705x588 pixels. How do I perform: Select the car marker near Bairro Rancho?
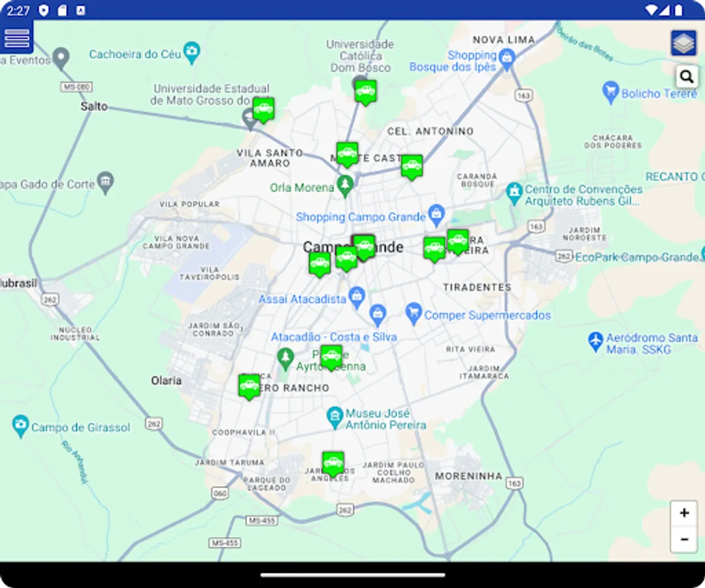click(x=249, y=385)
